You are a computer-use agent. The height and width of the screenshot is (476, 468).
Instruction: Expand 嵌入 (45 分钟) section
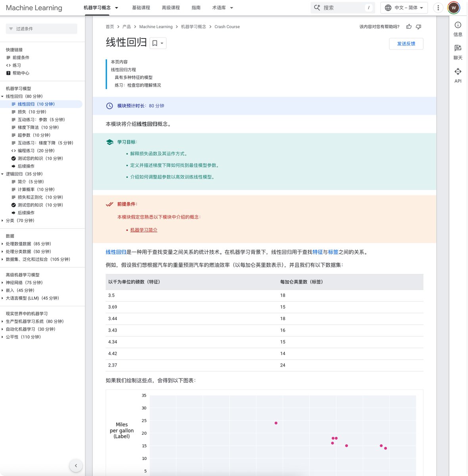[x=2, y=290]
